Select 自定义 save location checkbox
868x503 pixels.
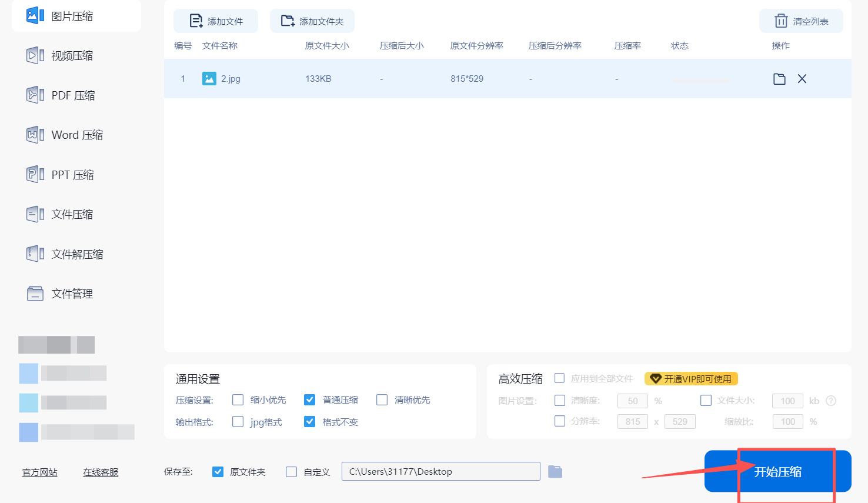click(x=292, y=472)
